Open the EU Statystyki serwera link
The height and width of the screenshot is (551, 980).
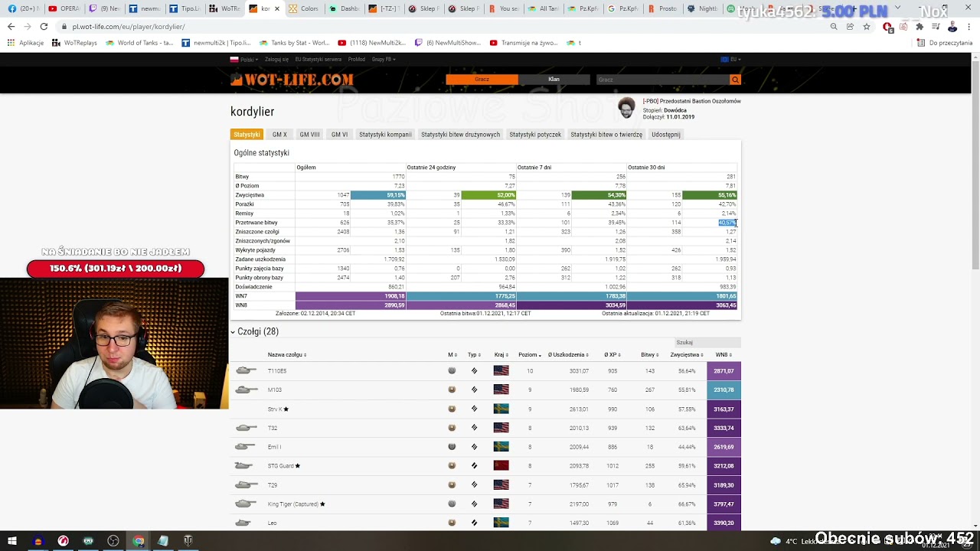tap(318, 59)
